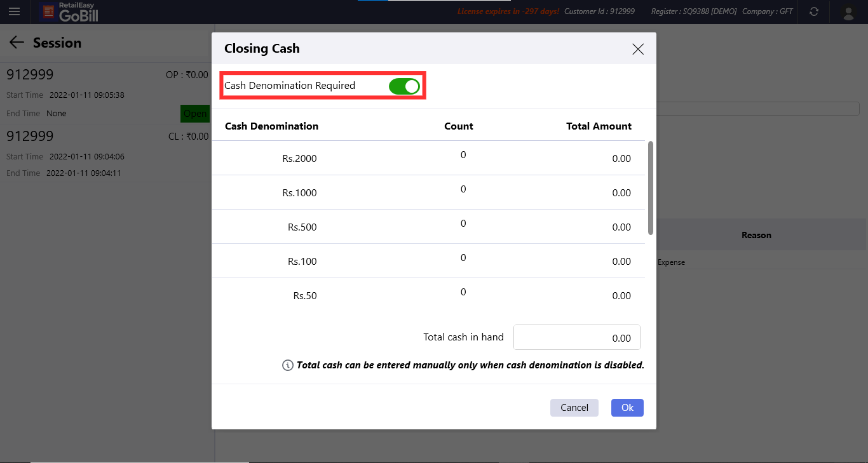868x463 pixels.
Task: Open the hamburger menu
Action: [x=14, y=11]
